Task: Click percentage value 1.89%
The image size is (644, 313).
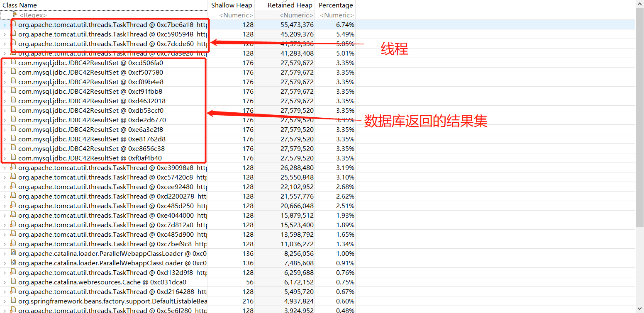Action: [x=345, y=225]
